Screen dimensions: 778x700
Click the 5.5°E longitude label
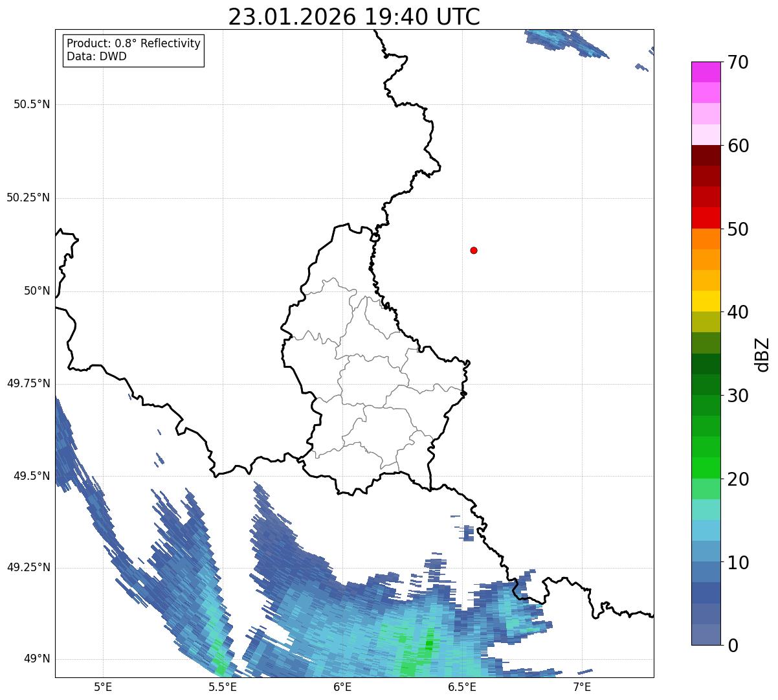223,687
